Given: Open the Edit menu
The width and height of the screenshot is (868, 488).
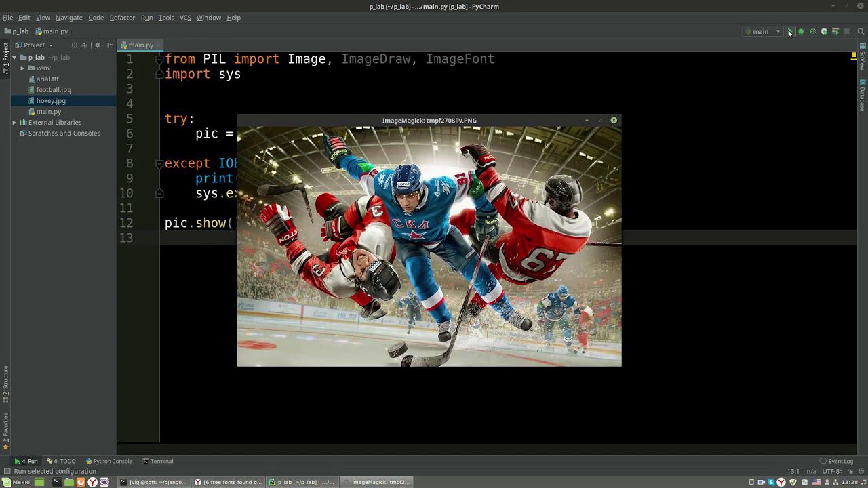Looking at the screenshot, I should [24, 18].
